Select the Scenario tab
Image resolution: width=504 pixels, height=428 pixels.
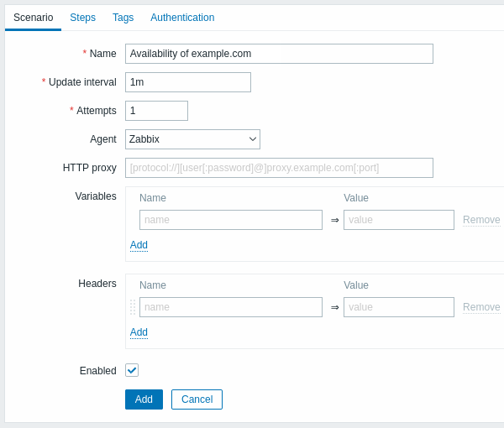coord(33,18)
